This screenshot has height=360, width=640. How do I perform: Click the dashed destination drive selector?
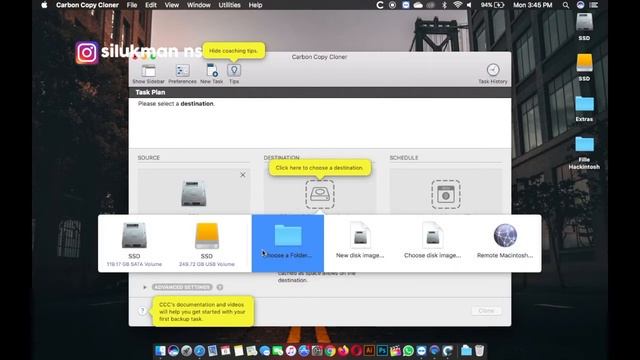(320, 194)
